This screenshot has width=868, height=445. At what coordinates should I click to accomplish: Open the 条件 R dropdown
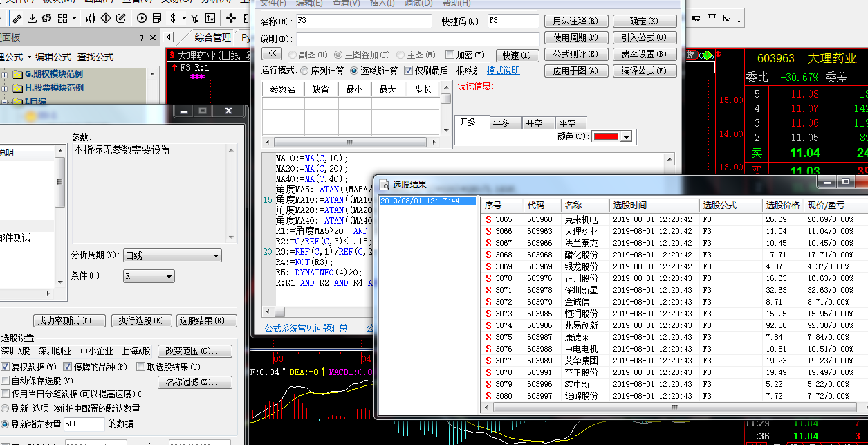click(x=169, y=276)
